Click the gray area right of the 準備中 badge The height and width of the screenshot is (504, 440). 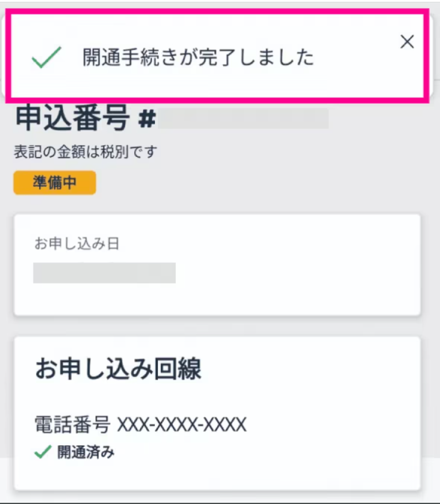click(x=251, y=183)
